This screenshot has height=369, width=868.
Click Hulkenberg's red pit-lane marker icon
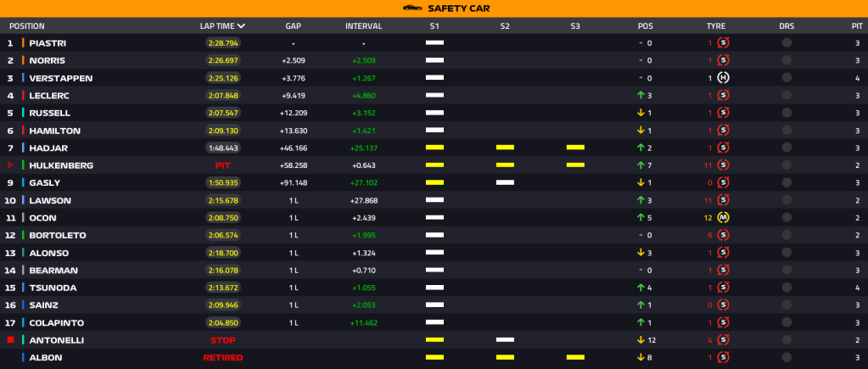10,165
